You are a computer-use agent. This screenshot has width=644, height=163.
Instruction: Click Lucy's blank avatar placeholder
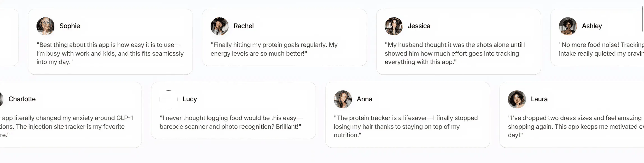[169, 99]
